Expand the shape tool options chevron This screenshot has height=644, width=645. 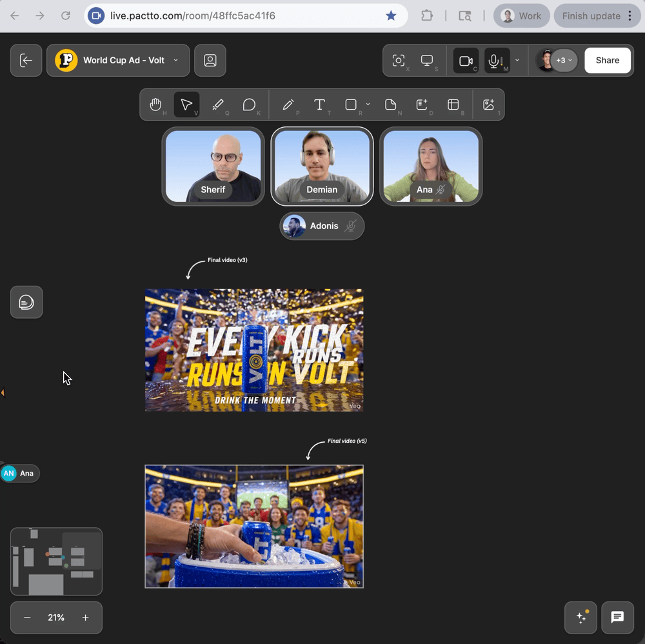[x=368, y=104]
